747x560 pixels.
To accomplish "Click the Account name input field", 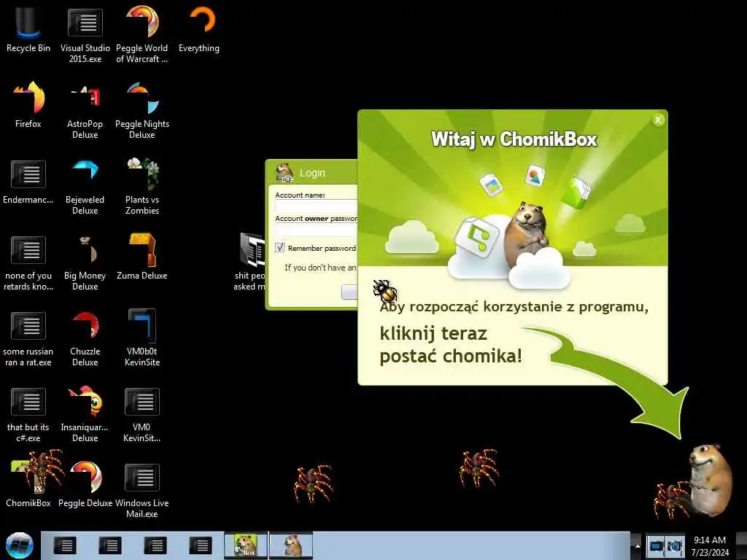I will 316,206.
